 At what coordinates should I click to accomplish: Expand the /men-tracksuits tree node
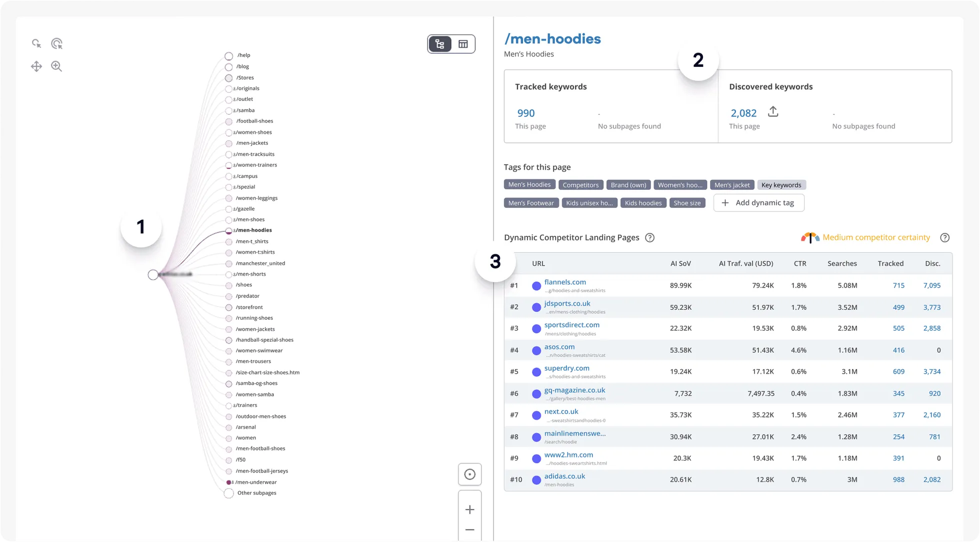(x=229, y=154)
